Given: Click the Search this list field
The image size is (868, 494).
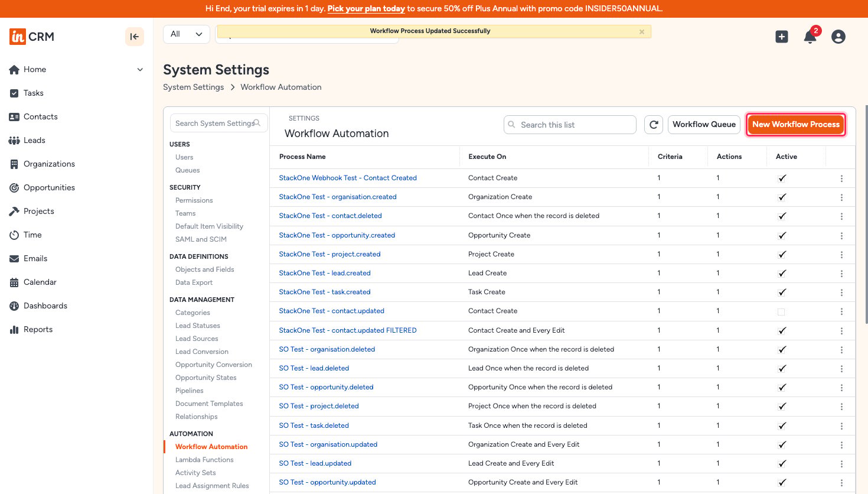Looking at the screenshot, I should (570, 125).
